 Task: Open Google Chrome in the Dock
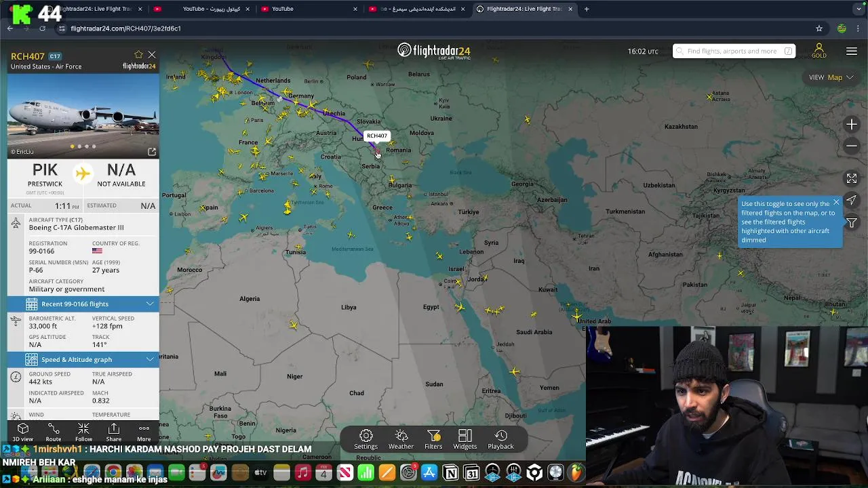pos(113,472)
